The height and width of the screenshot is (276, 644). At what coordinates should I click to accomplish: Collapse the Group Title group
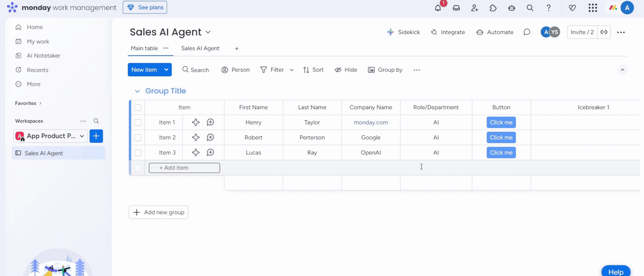(x=137, y=91)
